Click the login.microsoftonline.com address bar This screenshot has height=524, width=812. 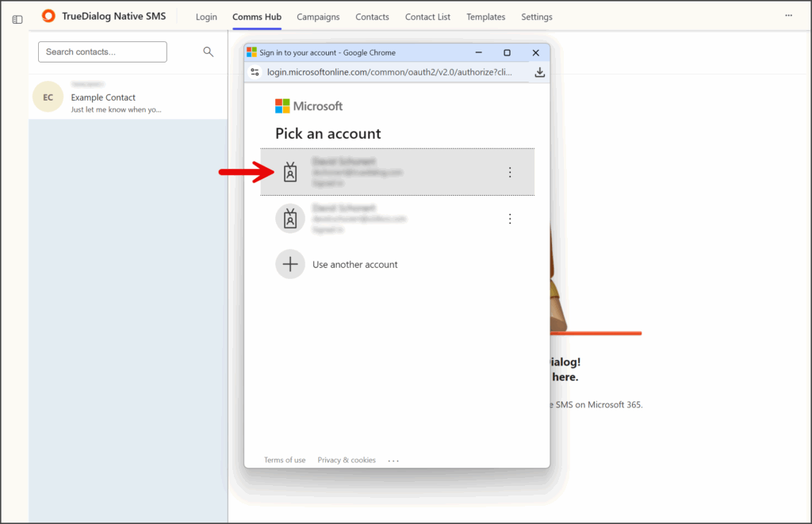click(389, 72)
